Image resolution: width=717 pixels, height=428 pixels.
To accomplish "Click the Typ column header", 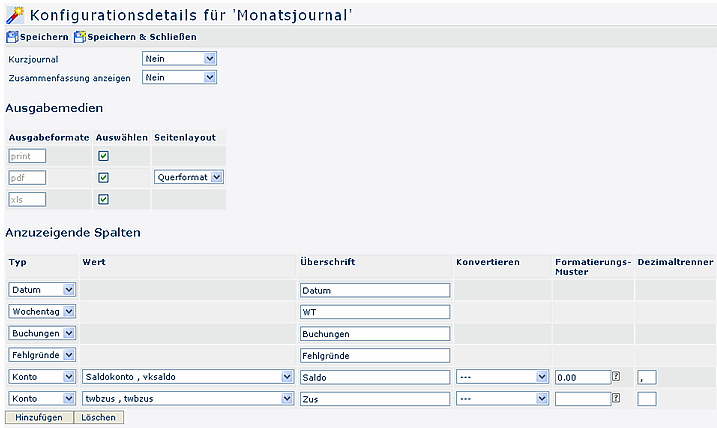I will [x=17, y=262].
